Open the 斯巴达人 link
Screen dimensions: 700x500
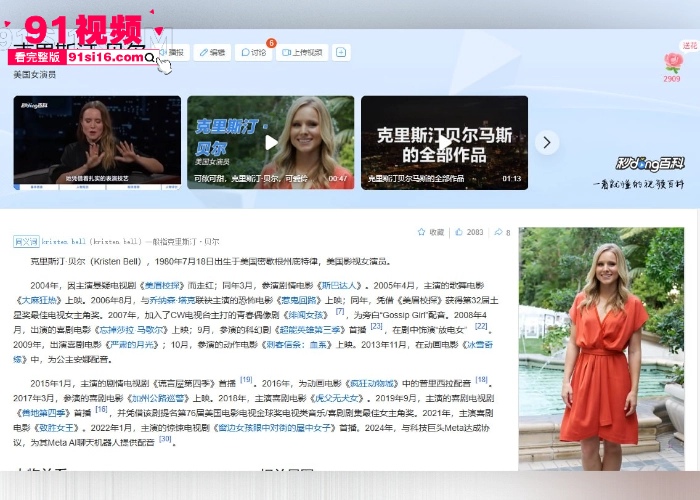click(x=339, y=285)
